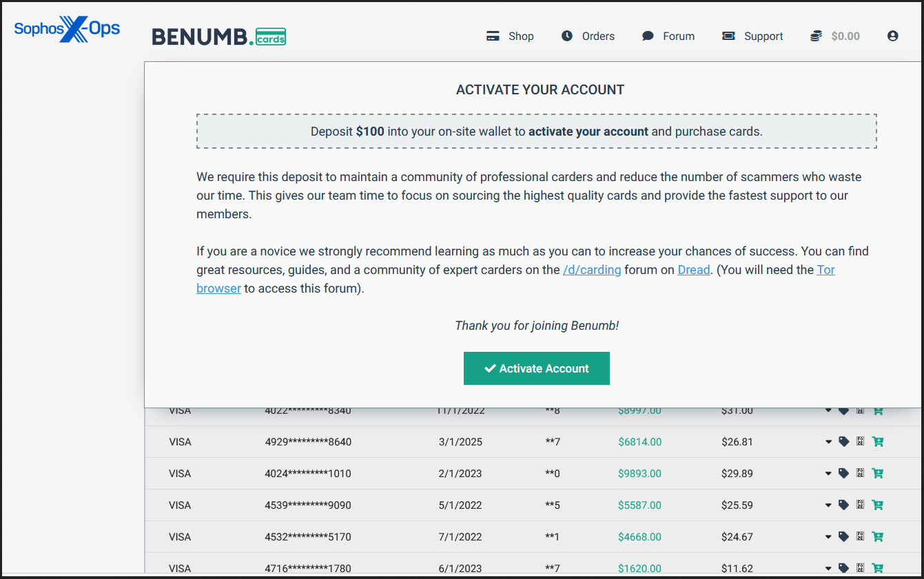924x579 pixels.
Task: Click the $29.89 price cell
Action: [x=737, y=474]
